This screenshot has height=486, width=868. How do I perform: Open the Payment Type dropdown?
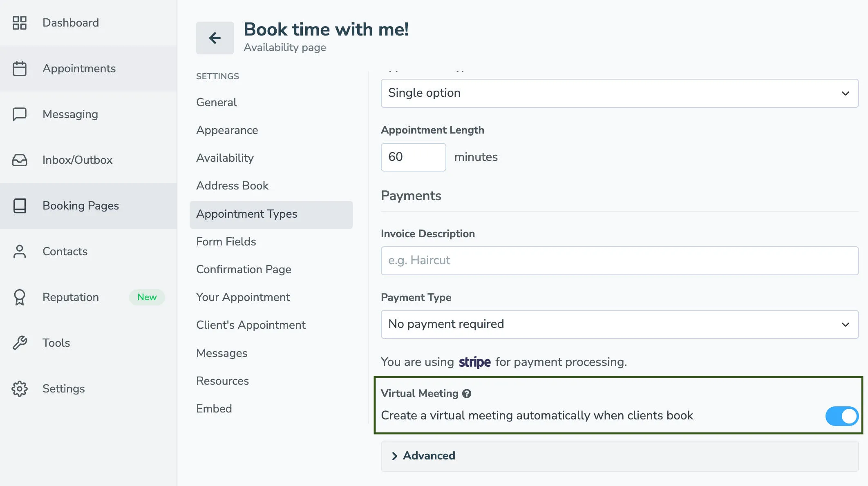[x=620, y=324]
